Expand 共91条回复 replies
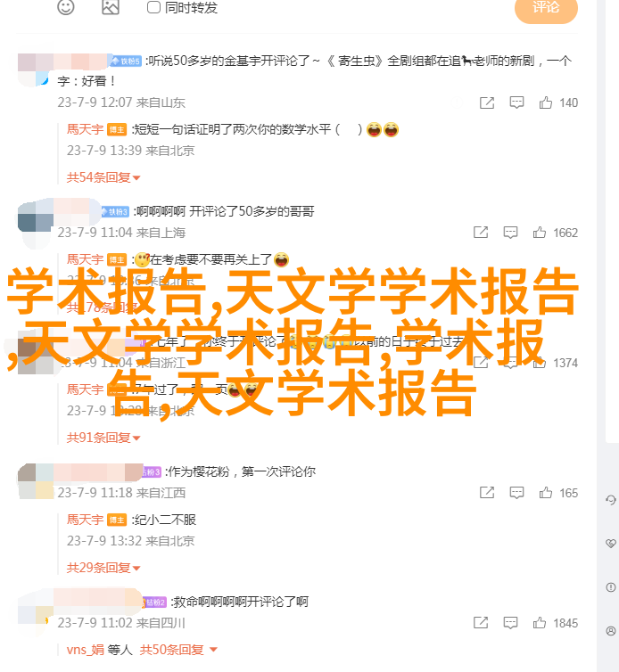The image size is (619, 672). [x=103, y=438]
